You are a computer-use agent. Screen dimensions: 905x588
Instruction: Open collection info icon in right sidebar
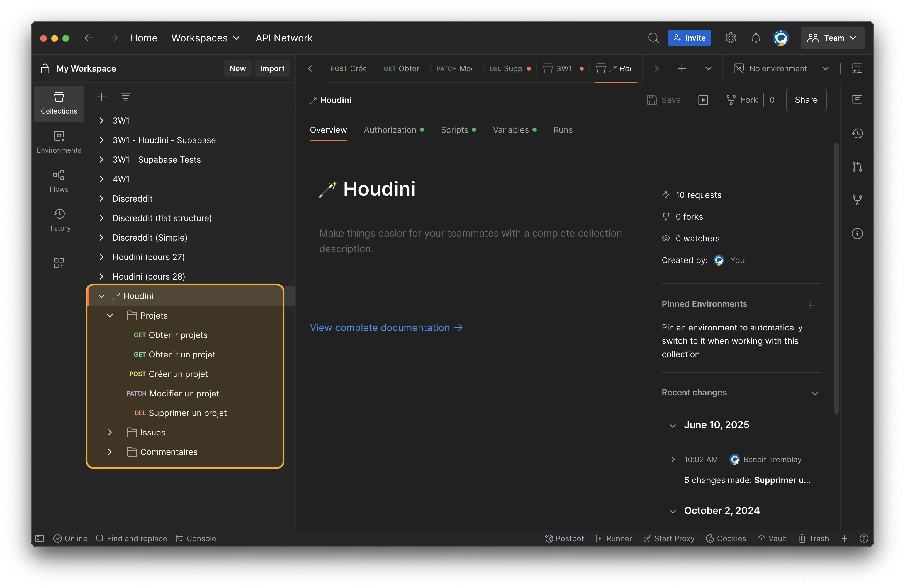click(x=857, y=234)
